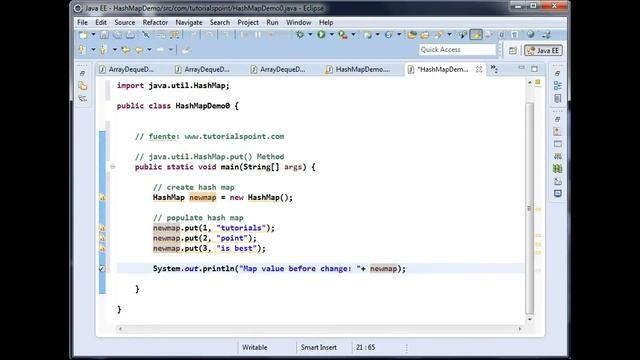Open the Source menu

pyautogui.click(x=124, y=22)
